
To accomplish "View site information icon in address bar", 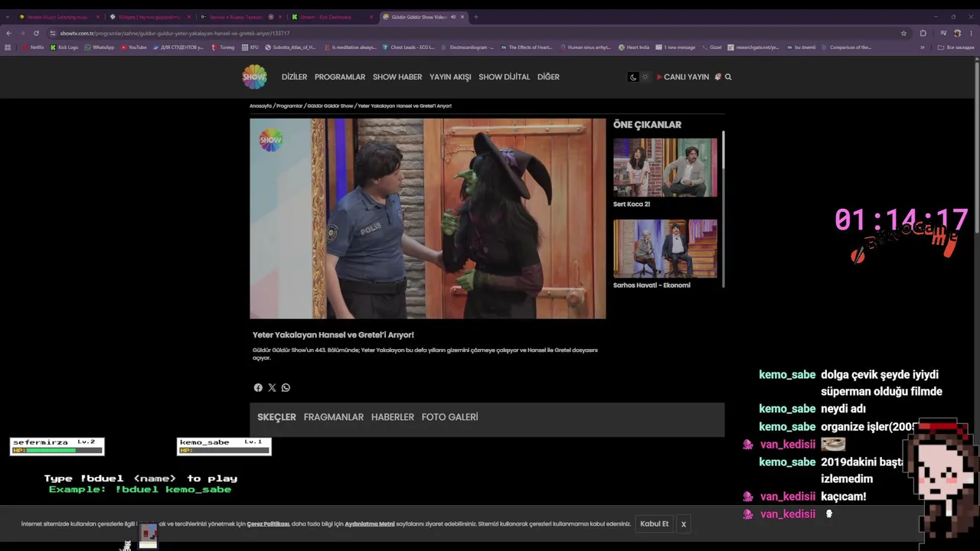I will point(53,34).
